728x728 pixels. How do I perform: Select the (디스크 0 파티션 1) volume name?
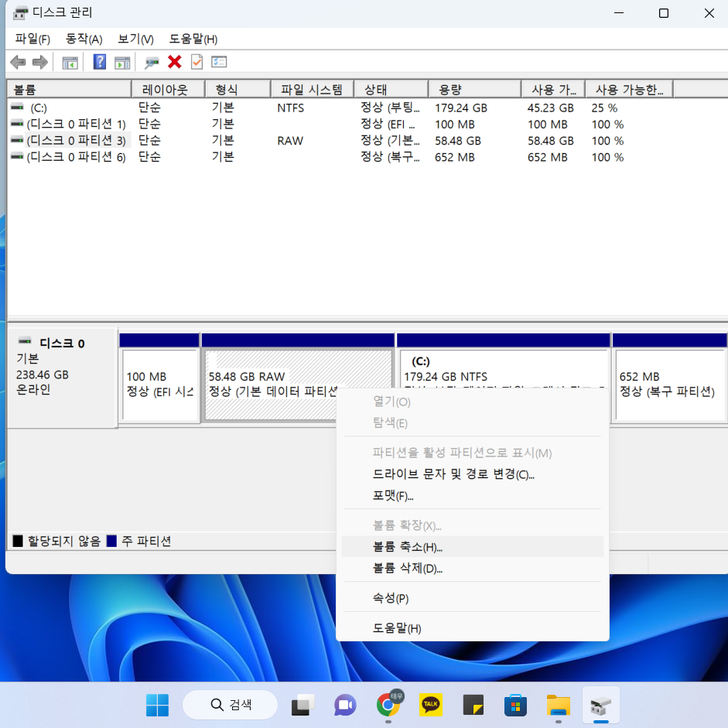pyautogui.click(x=76, y=124)
